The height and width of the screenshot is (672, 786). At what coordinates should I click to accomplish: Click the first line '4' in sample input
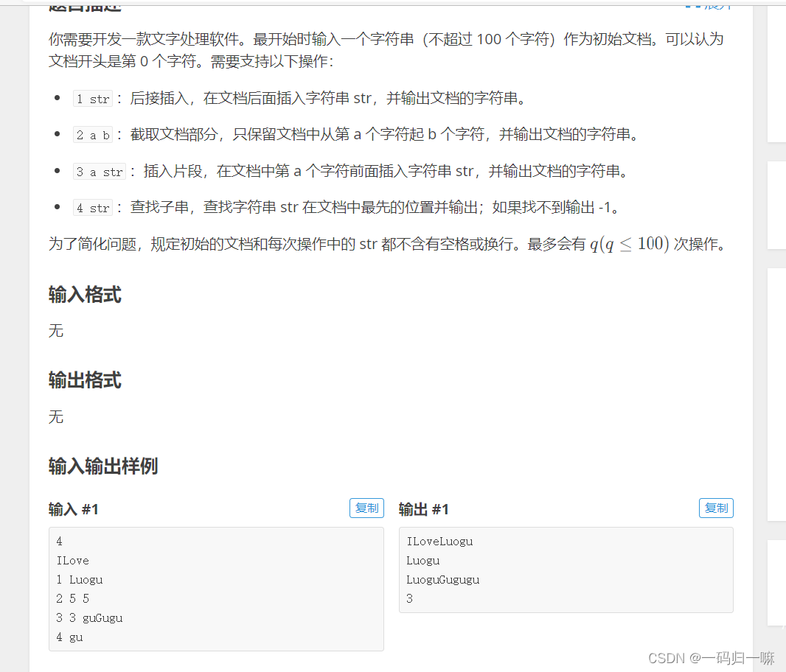tap(59, 542)
